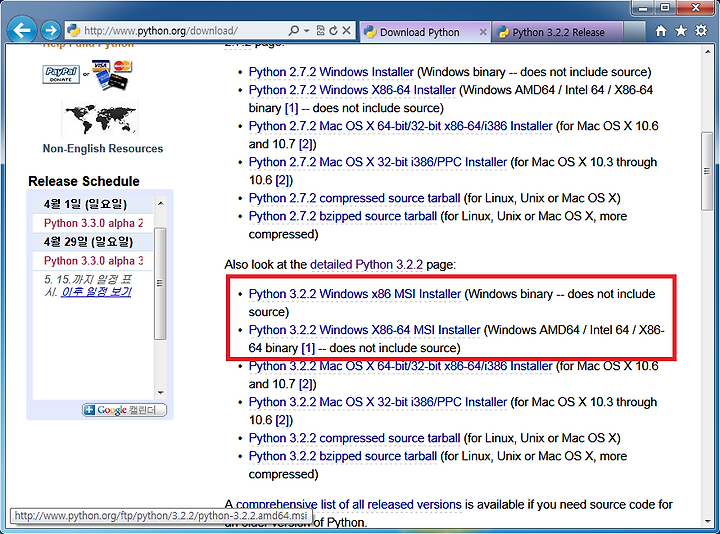
Task: Go back with the browser back arrow
Action: [x=22, y=30]
